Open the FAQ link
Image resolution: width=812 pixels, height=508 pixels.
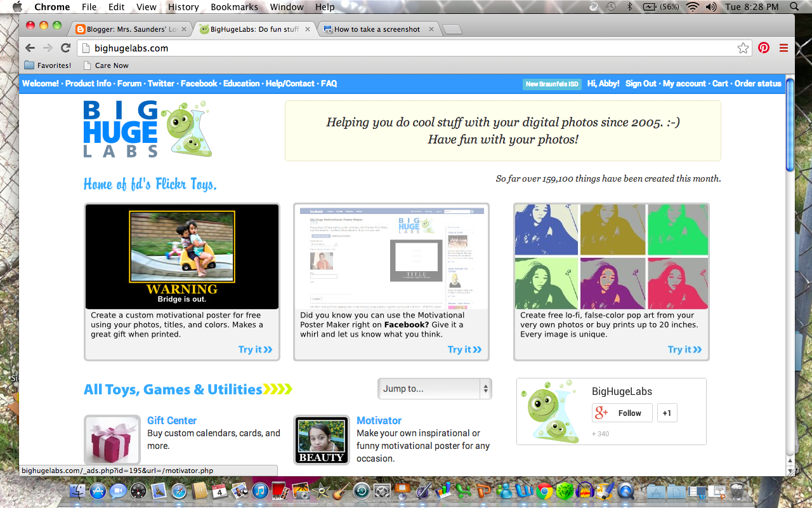click(x=329, y=83)
